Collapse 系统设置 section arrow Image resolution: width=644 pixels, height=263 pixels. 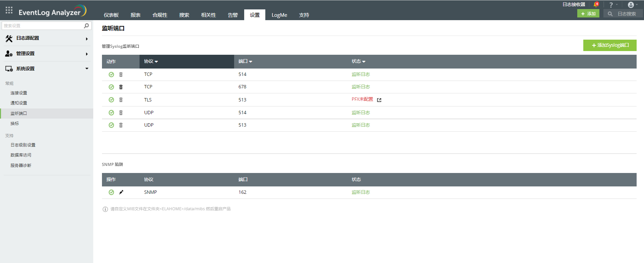tap(87, 69)
